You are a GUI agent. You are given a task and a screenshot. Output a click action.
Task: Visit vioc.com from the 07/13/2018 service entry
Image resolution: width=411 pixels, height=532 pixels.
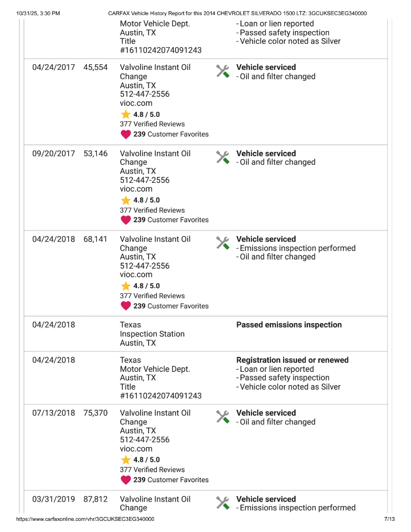pyautogui.click(x=136, y=449)
